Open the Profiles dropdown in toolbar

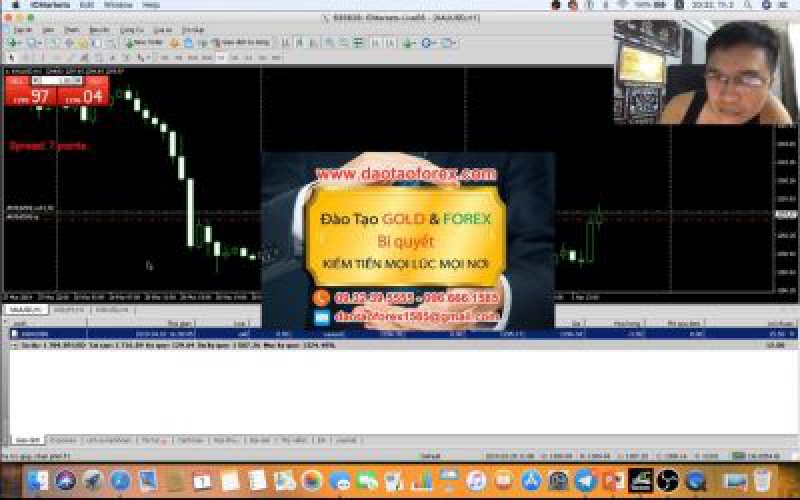coord(34,43)
